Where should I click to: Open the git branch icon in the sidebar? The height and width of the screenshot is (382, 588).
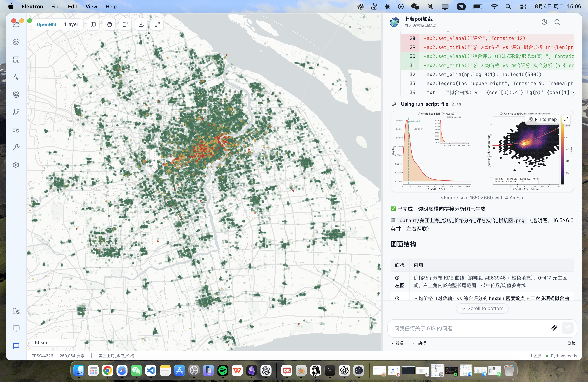pyautogui.click(x=16, y=112)
